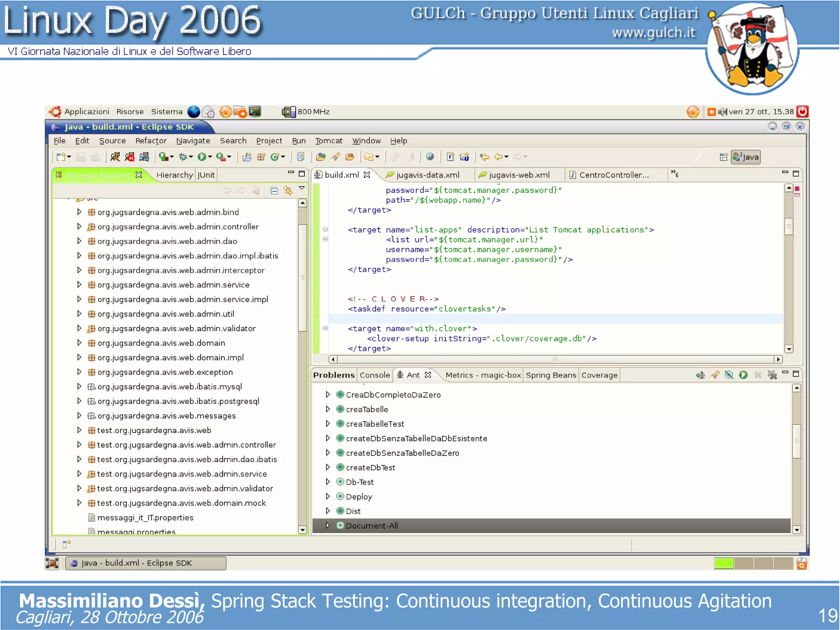Run the selected Ant target with green play
The image size is (840, 630).
743,375
